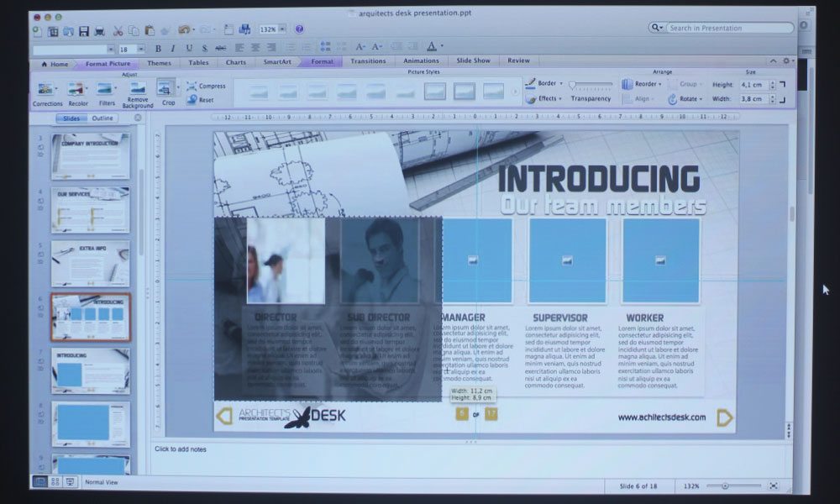Toggle lock aspect ratio for Height
The width and height of the screenshot is (840, 504).
pyautogui.click(x=783, y=85)
